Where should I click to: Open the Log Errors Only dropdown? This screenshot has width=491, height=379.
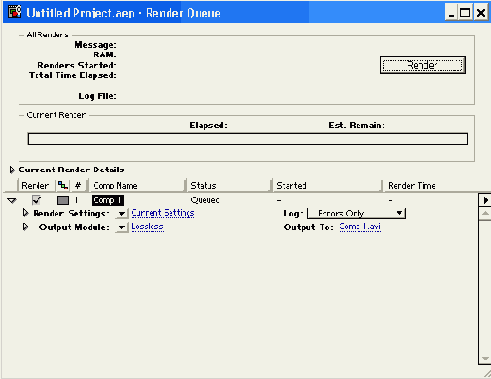(x=356, y=213)
